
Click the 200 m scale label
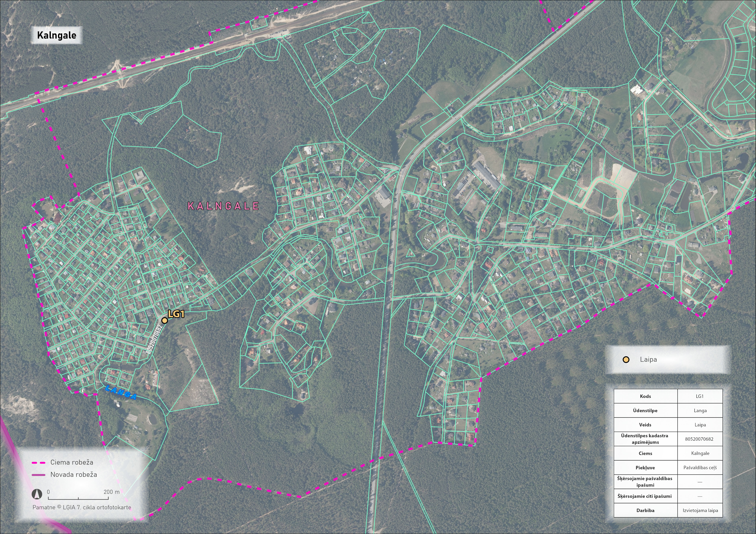coord(112,492)
